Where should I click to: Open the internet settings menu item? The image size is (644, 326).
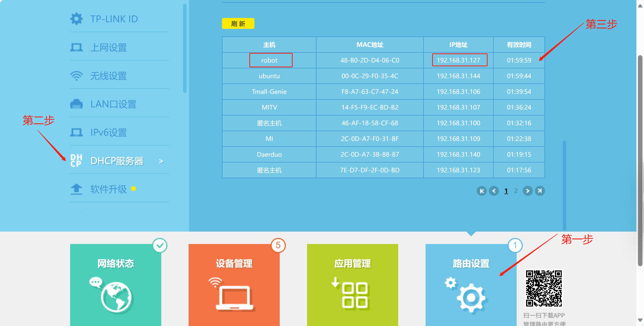pyautogui.click(x=109, y=48)
